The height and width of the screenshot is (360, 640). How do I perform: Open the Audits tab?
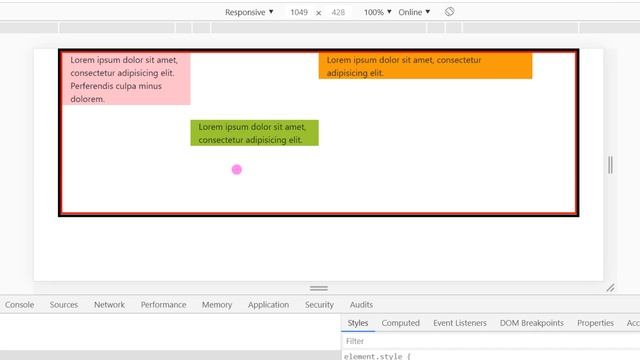361,304
